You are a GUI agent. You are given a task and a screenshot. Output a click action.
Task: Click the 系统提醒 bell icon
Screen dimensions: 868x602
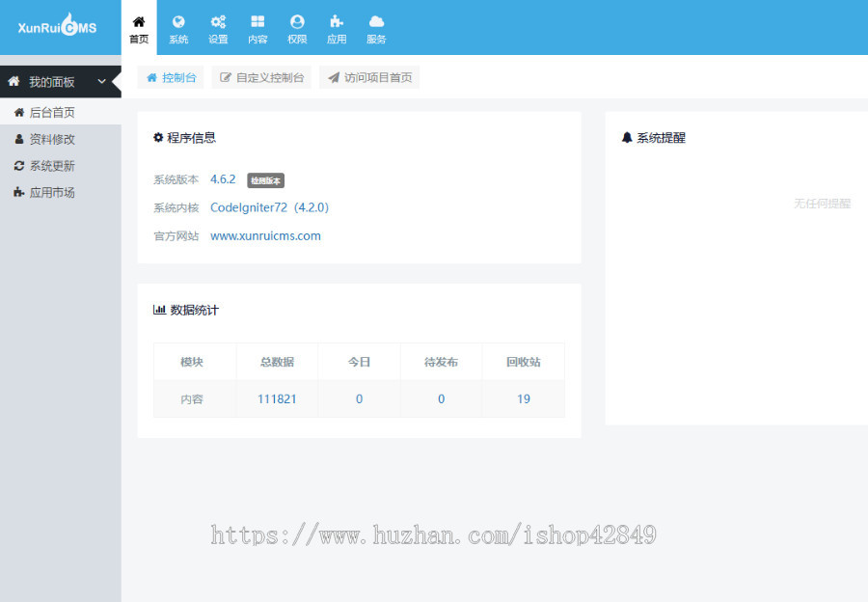pos(627,137)
